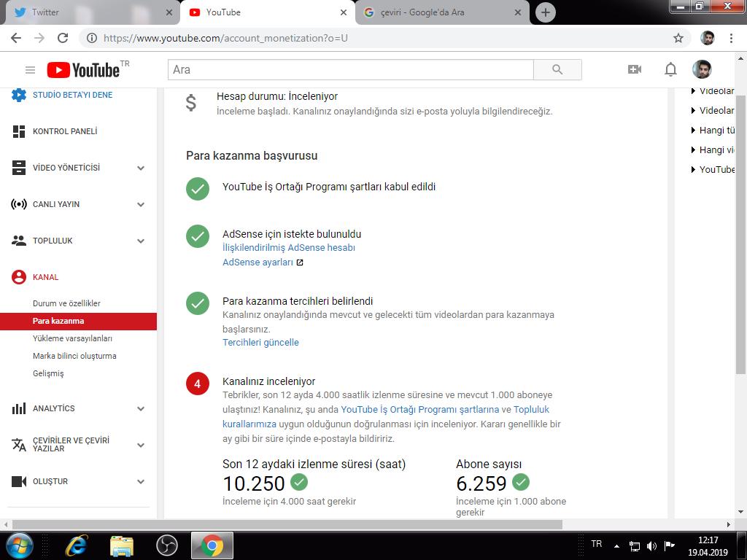Bookmark this page with the star
The height and width of the screenshot is (560, 747).
click(678, 38)
